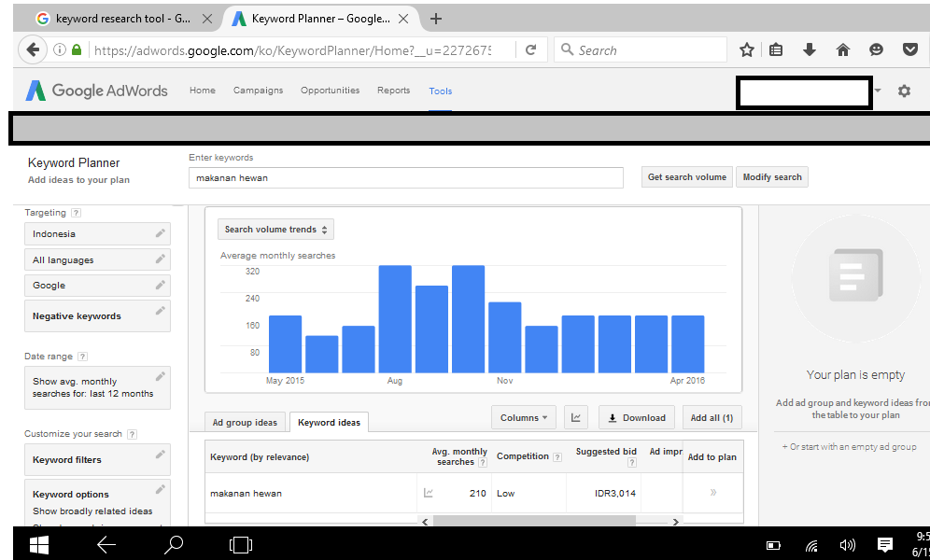Expand the Columns dropdown
This screenshot has height=560, width=930.
[524, 418]
